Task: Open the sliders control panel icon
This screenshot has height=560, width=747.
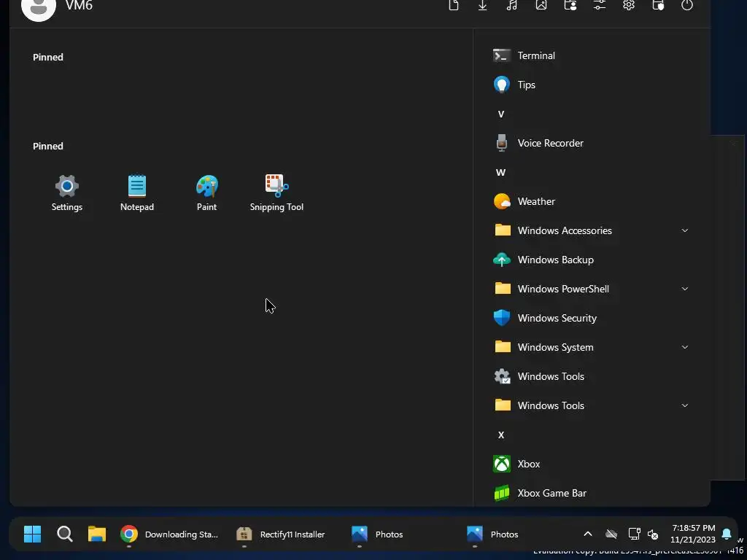Action: [600, 5]
